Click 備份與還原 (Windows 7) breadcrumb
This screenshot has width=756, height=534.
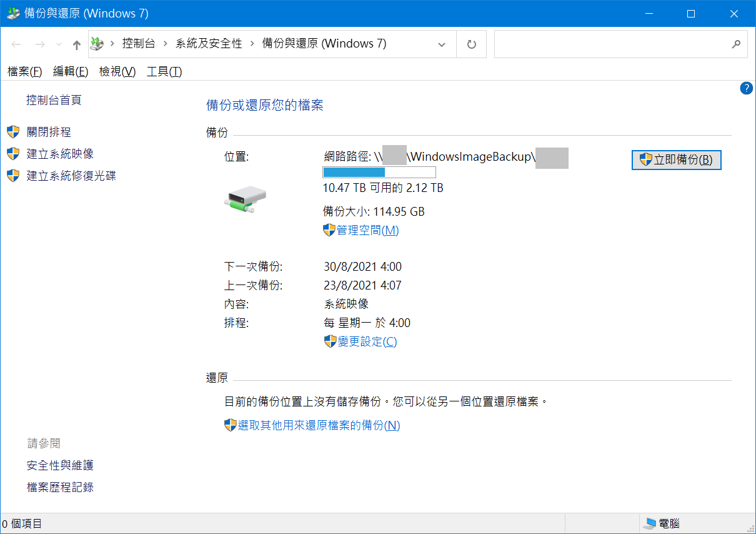[324, 44]
